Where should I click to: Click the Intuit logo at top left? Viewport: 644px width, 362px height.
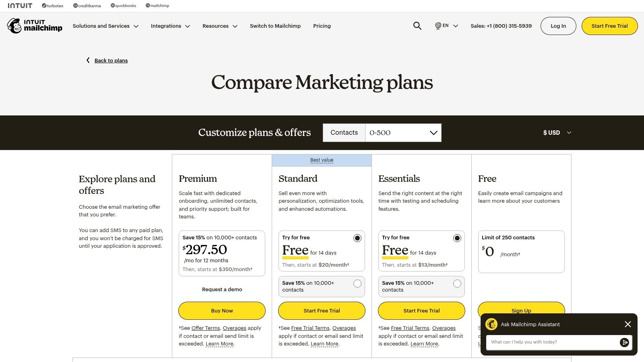coord(20,6)
